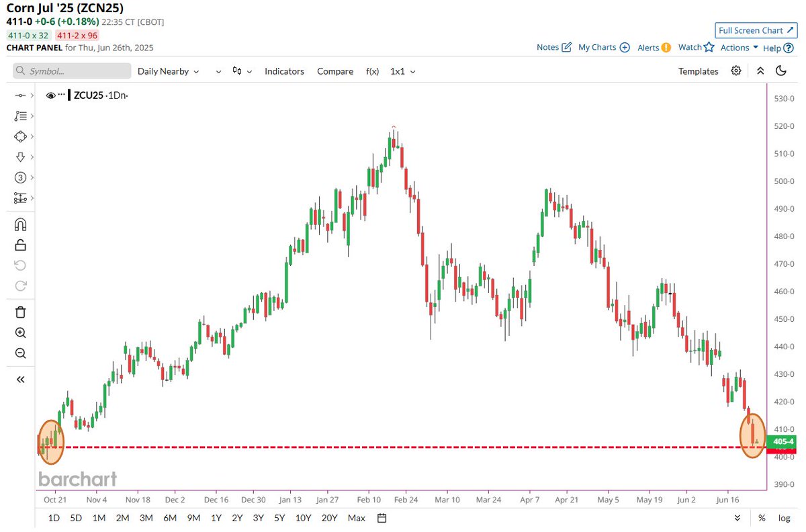
Task: Zoom out with the magnifier minus
Action: tap(20, 353)
